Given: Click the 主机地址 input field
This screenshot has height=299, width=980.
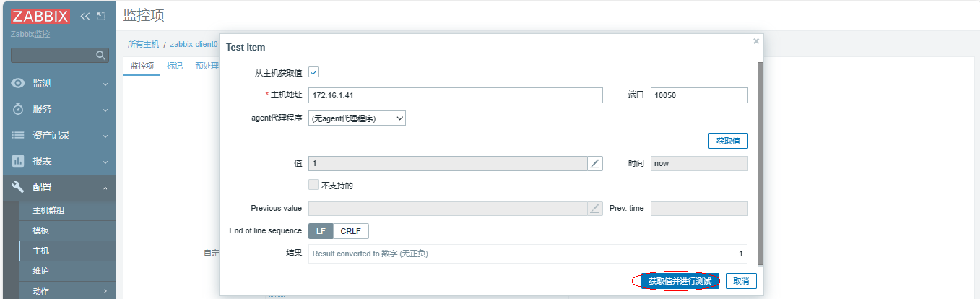Looking at the screenshot, I should pos(455,95).
